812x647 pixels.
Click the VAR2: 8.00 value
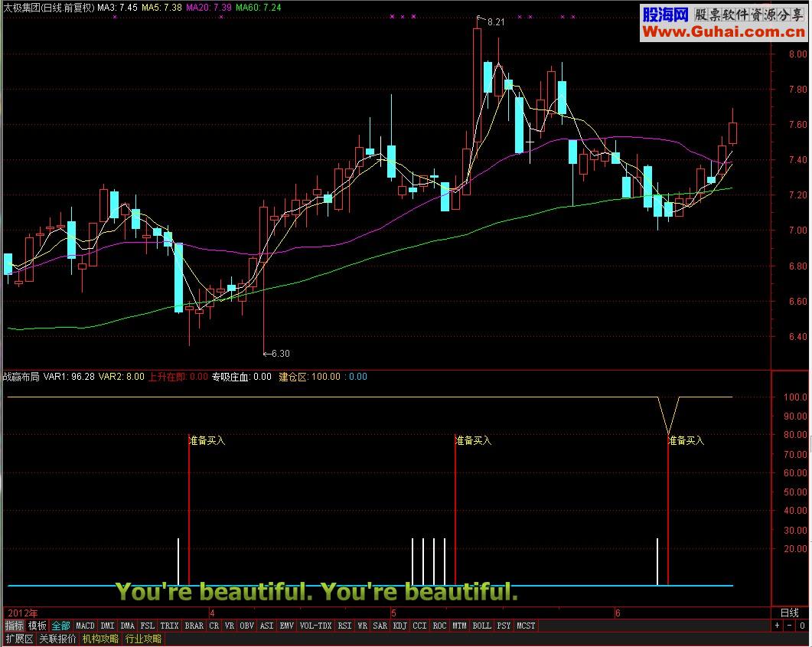(x=121, y=377)
